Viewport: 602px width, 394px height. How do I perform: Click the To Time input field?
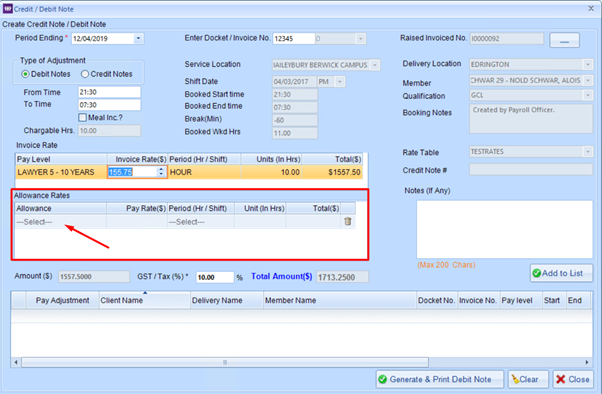[x=109, y=105]
